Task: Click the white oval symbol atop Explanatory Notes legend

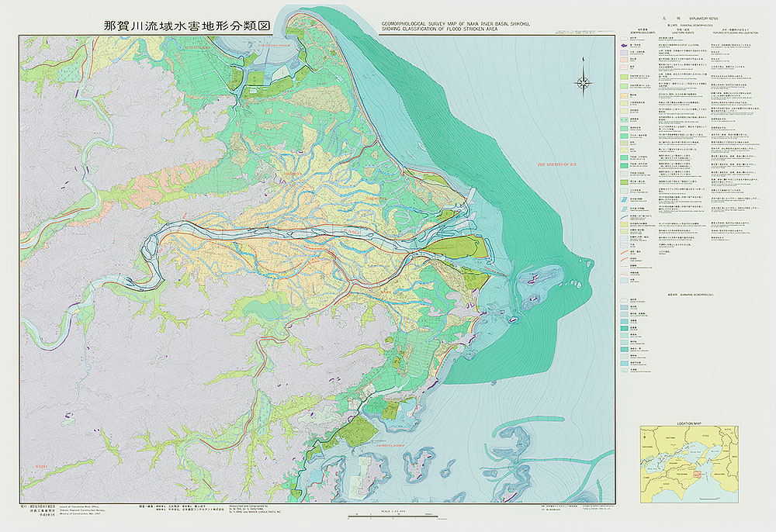Action: pos(624,37)
